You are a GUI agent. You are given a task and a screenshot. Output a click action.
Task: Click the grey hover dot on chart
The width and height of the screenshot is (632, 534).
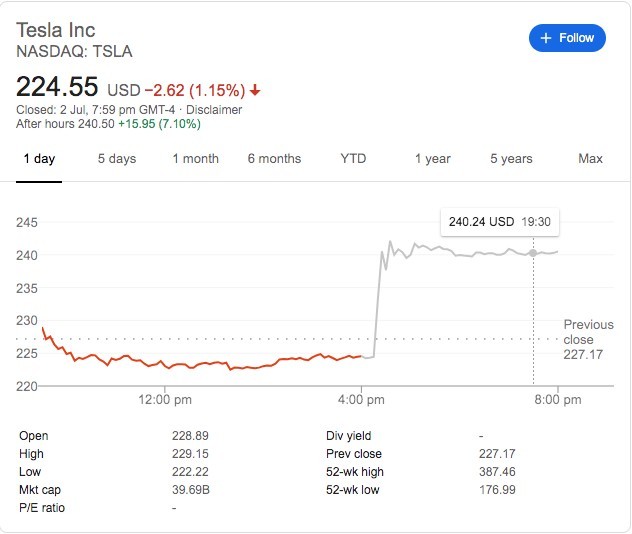tap(533, 253)
